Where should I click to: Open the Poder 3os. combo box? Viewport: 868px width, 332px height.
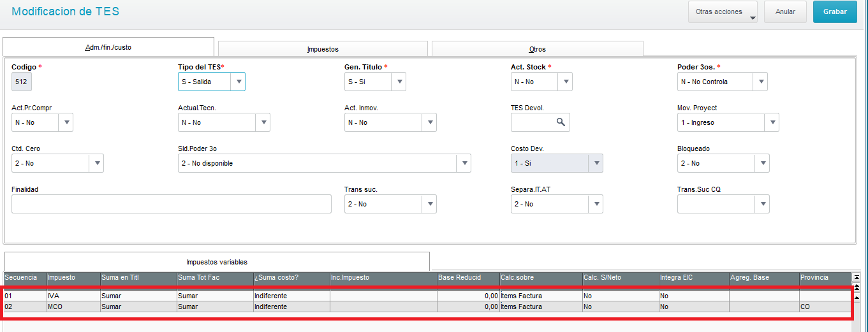(723, 82)
